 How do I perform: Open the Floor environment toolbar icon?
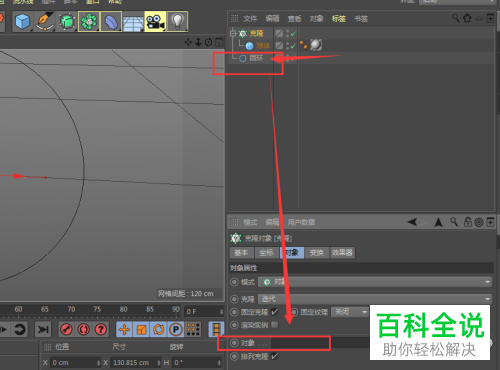(133, 22)
